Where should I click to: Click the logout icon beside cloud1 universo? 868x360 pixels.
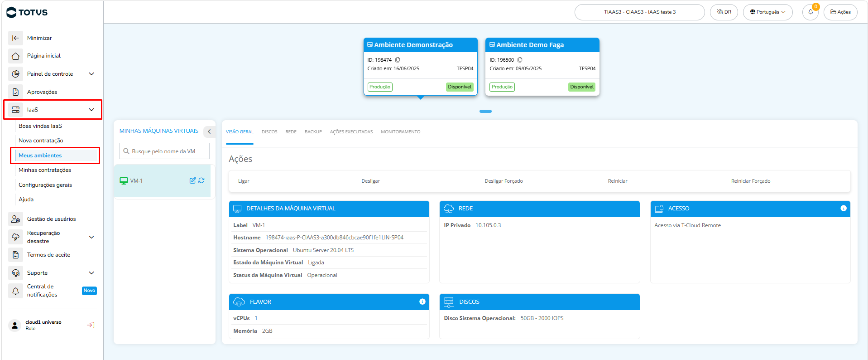tap(91, 325)
